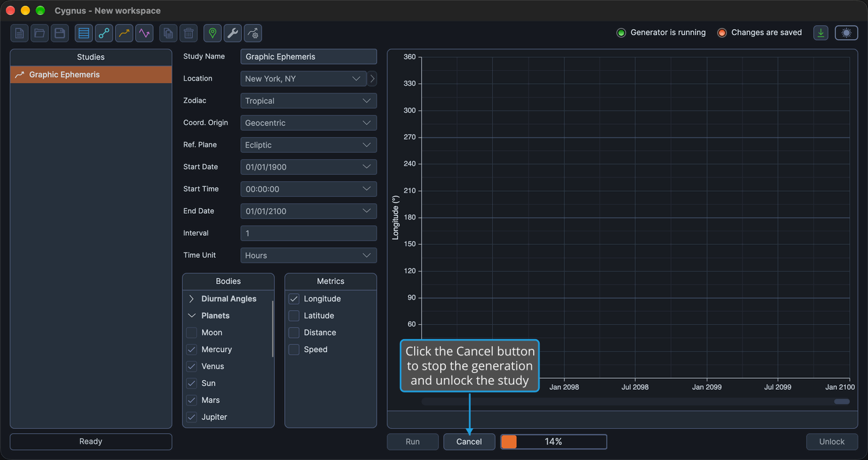Click the Cancel button
This screenshot has height=460, width=868.
coord(469,442)
